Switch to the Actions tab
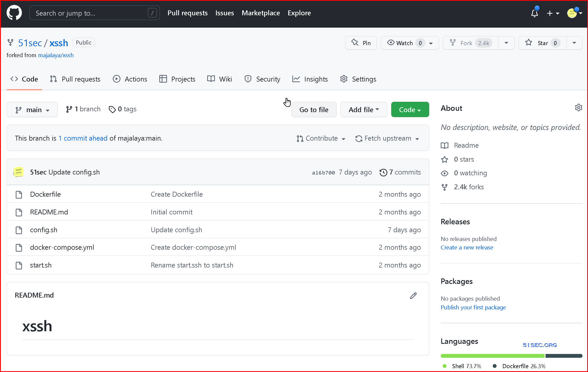588x372 pixels. click(x=130, y=79)
